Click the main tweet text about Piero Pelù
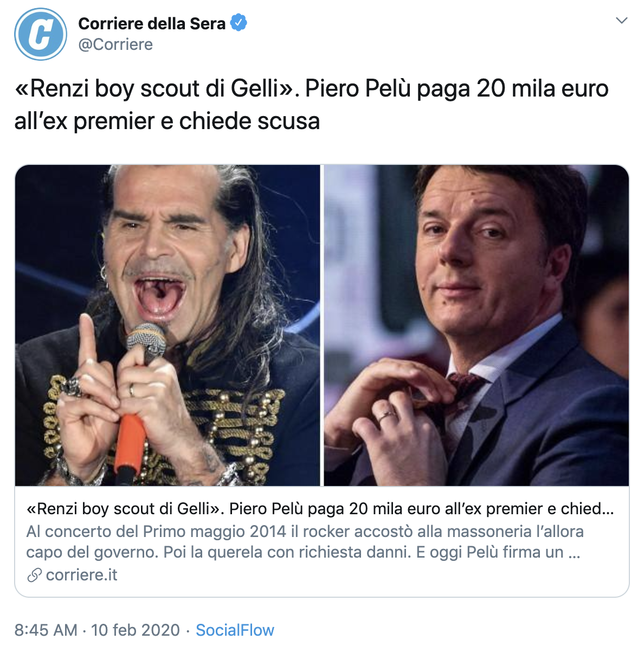This screenshot has height=652, width=644. (312, 105)
